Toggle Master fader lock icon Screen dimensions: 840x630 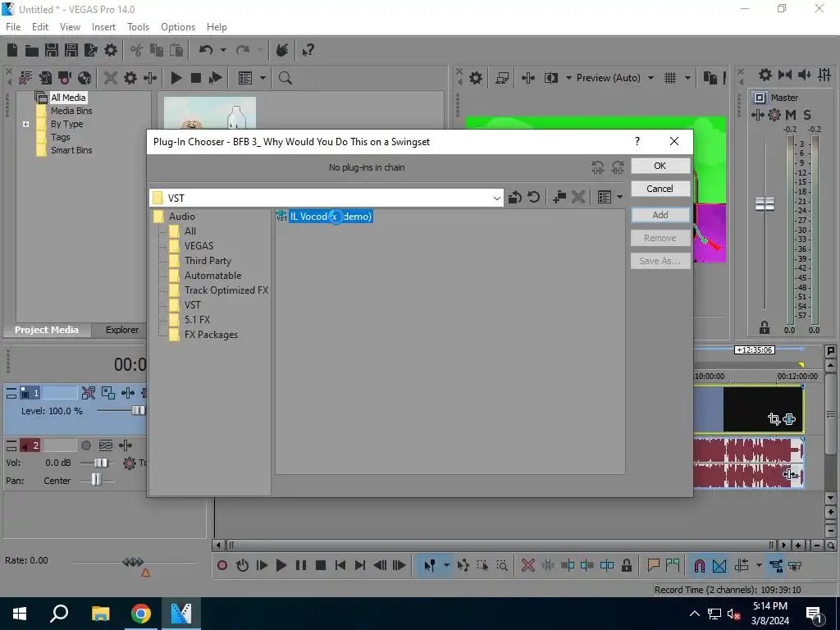pyautogui.click(x=765, y=327)
